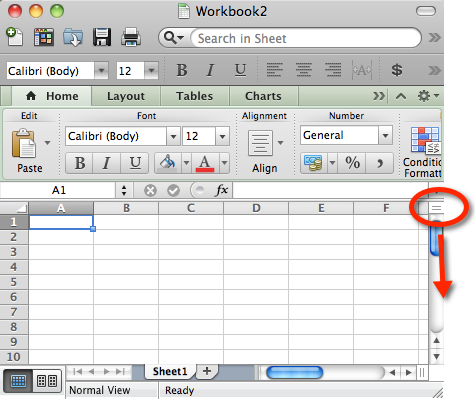Open Formula Builder fx icon

(x=221, y=190)
